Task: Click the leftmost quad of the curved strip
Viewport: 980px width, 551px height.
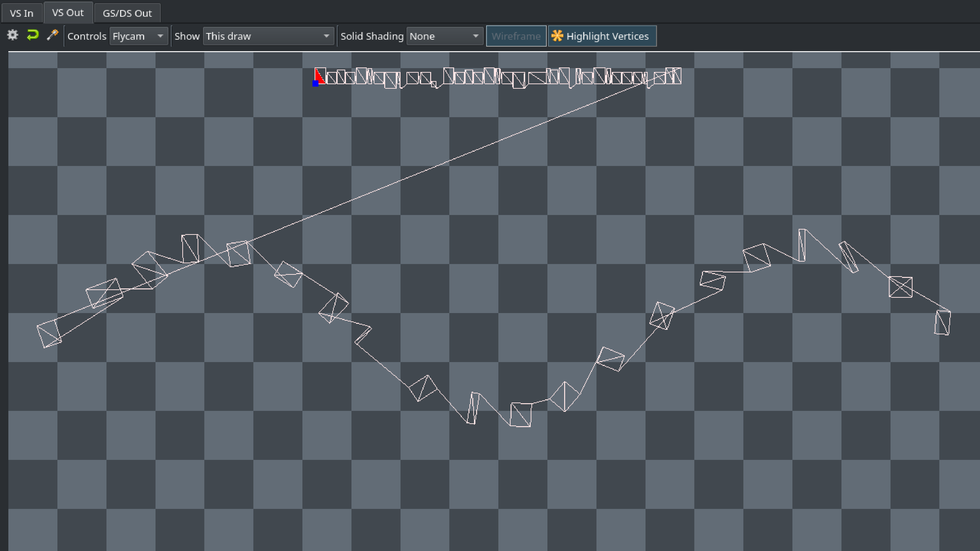Action: coord(49,334)
